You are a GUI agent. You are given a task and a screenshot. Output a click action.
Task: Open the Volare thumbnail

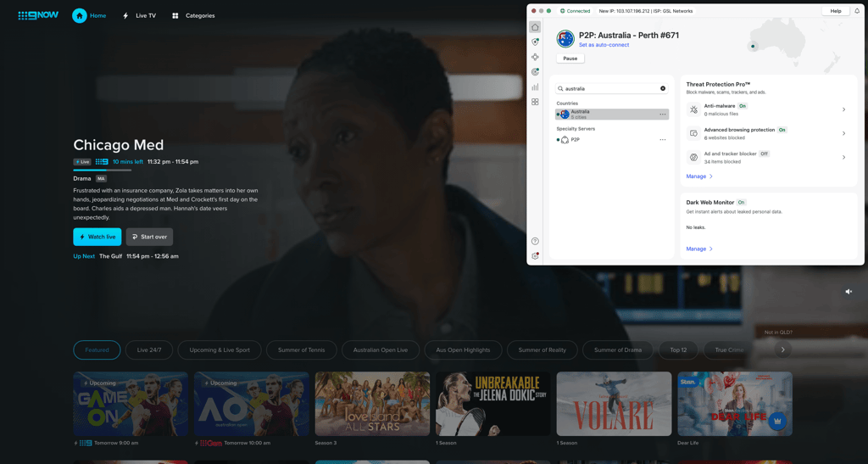(614, 404)
